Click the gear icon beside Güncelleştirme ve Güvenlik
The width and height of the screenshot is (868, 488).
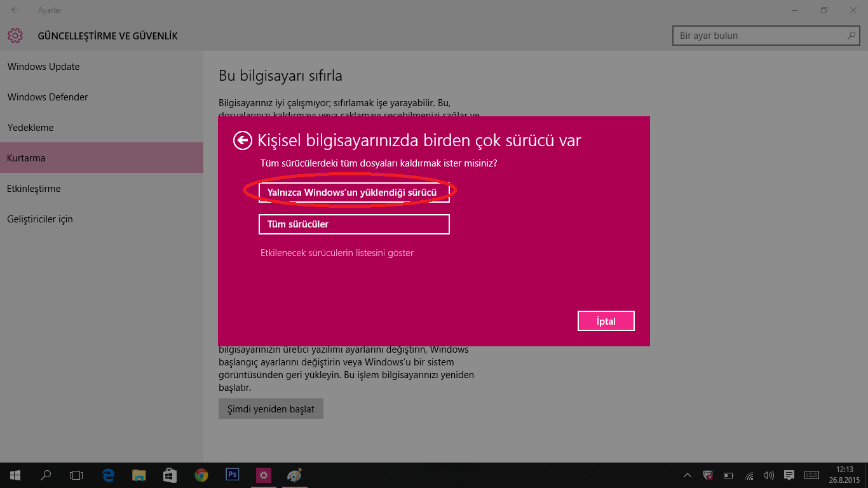(x=15, y=36)
